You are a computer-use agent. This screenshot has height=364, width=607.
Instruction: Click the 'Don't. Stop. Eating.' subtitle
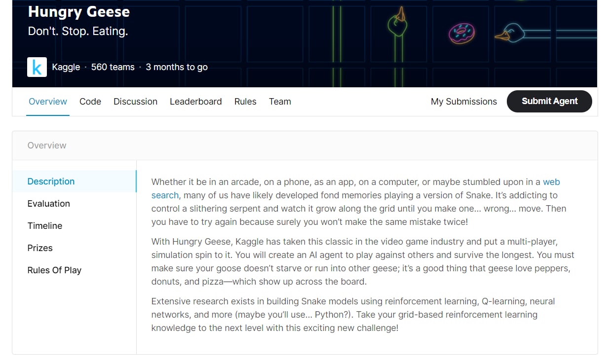[x=78, y=31]
